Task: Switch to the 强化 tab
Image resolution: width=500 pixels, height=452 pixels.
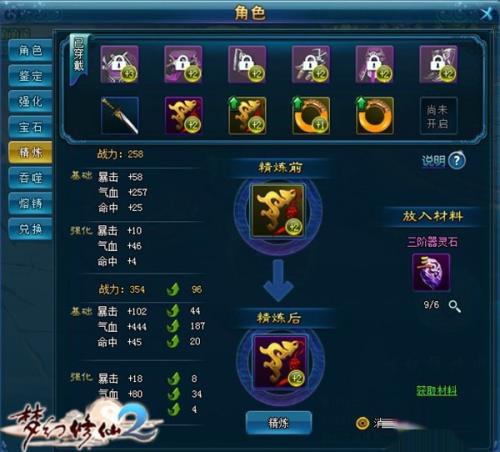Action: (30, 101)
